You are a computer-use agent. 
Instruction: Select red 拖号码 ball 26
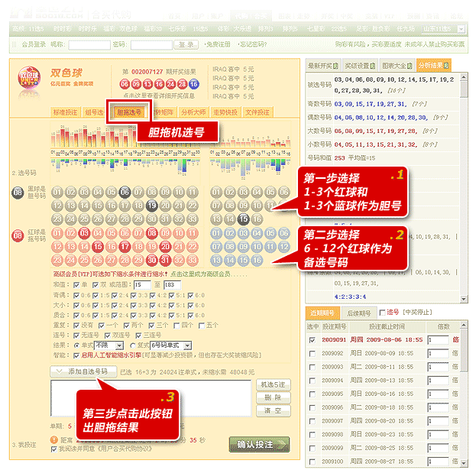coord(98,260)
